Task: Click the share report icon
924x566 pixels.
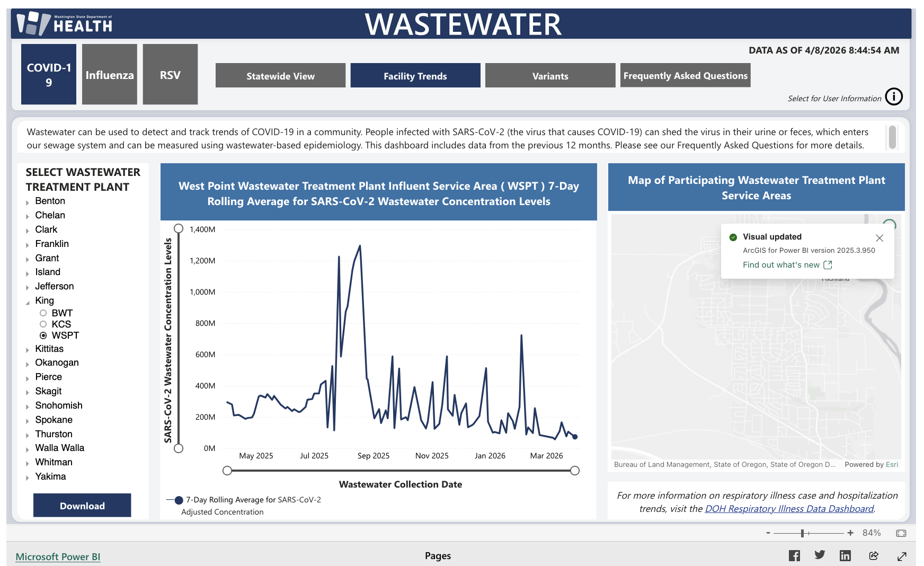Action: [x=874, y=555]
